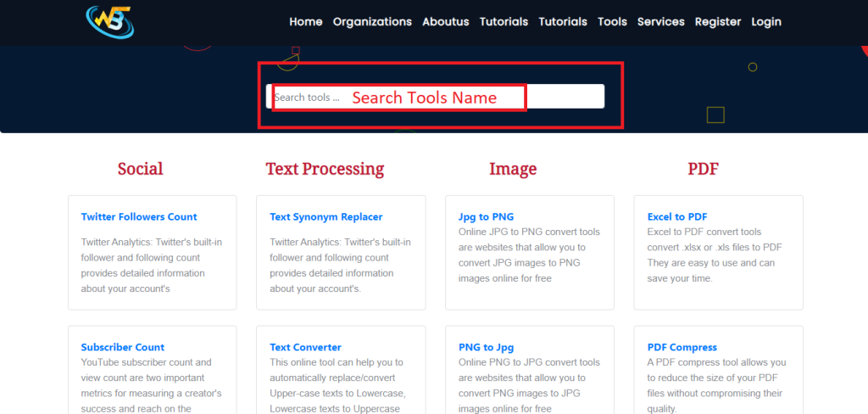Screen dimensions: 868x414
Task: Click the Login link
Action: tap(766, 21)
